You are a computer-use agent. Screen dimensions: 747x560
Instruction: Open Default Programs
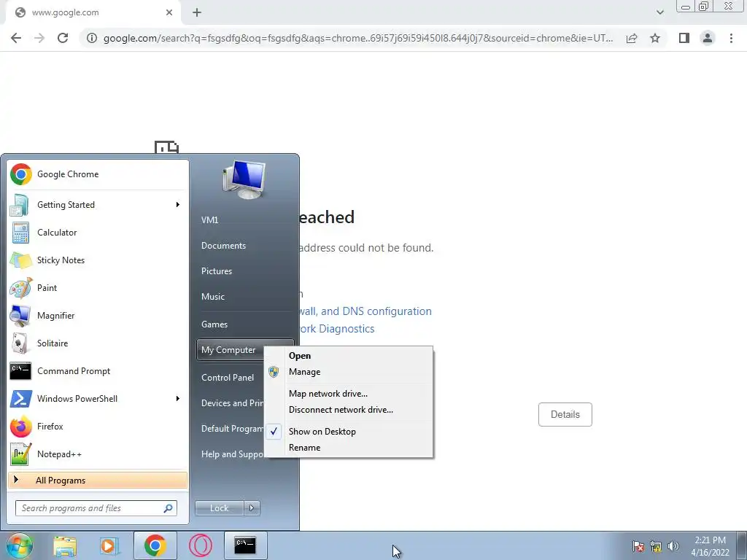(x=231, y=429)
